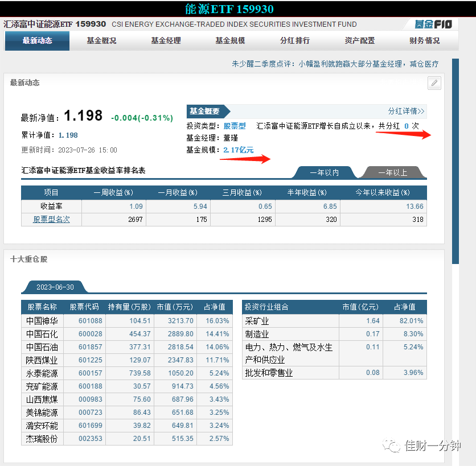Click 中国石油 stock name
The height and width of the screenshot is (466, 476).
[42, 347]
